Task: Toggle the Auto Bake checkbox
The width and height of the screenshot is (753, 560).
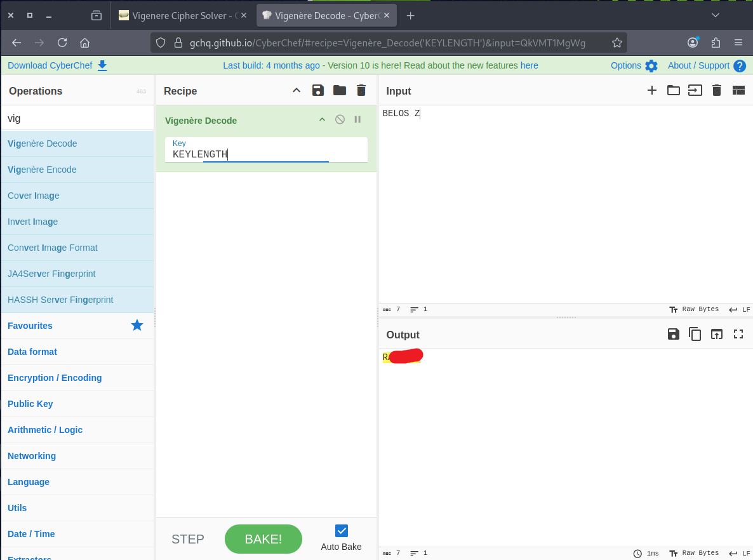Action: pyautogui.click(x=342, y=531)
